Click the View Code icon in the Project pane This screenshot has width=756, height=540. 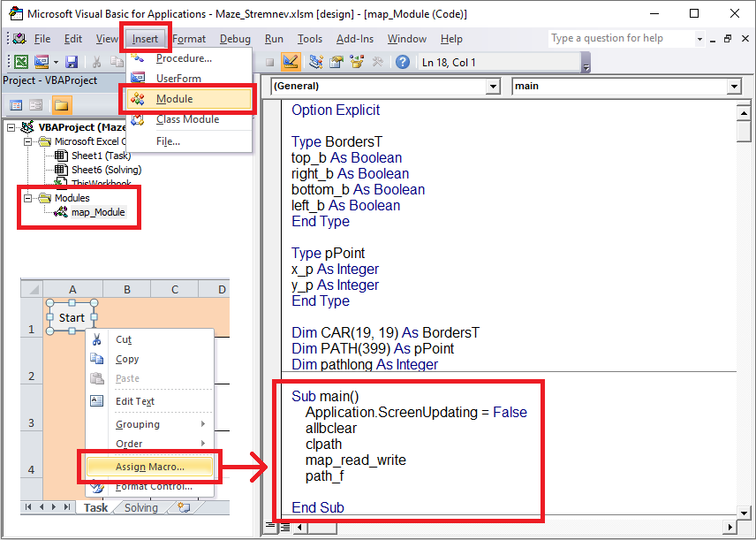click(x=16, y=104)
